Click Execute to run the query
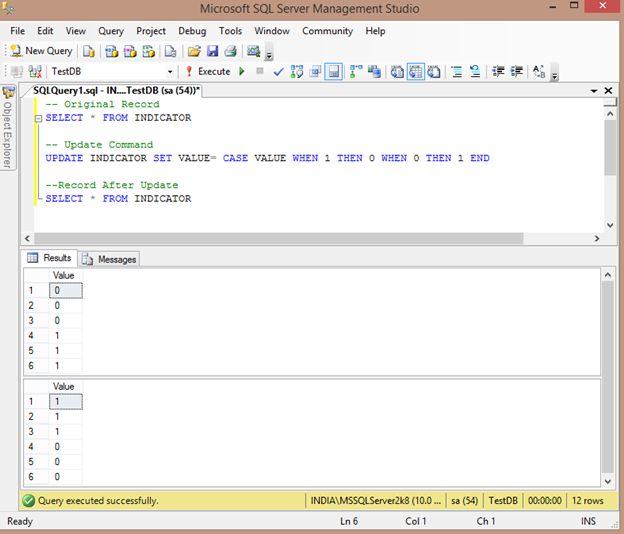The image size is (624, 534). (x=207, y=72)
